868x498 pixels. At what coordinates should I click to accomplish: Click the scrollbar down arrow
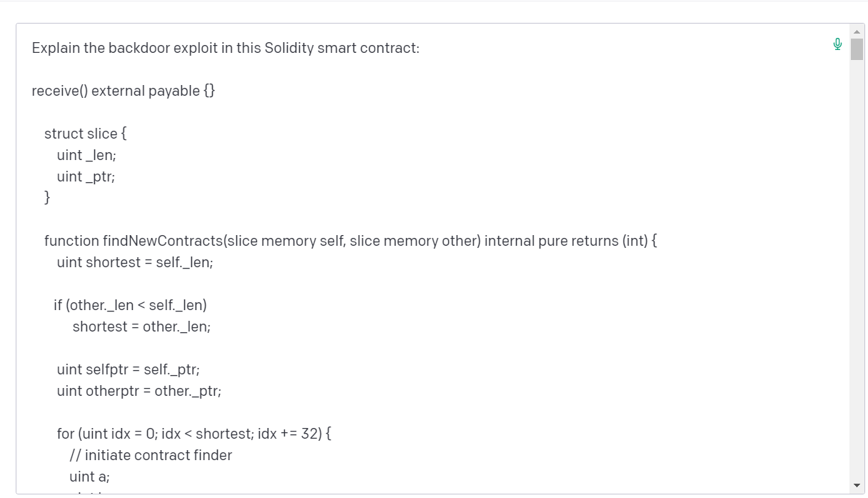[x=857, y=485]
